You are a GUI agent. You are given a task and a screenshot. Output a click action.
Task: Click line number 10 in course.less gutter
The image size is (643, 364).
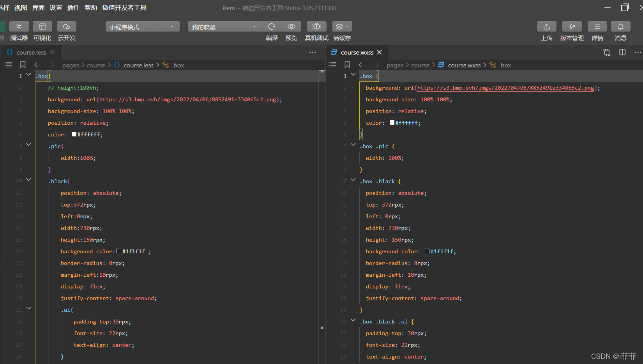[19, 181]
